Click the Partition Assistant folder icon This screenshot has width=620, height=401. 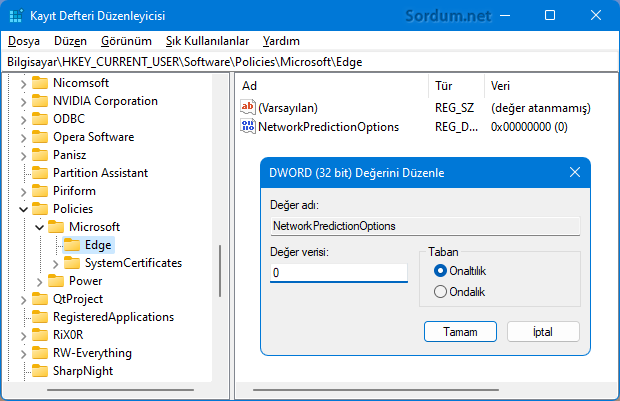tap(40, 173)
